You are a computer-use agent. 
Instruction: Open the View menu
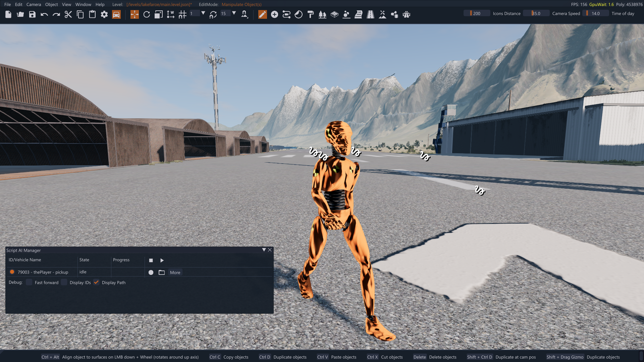click(x=66, y=4)
